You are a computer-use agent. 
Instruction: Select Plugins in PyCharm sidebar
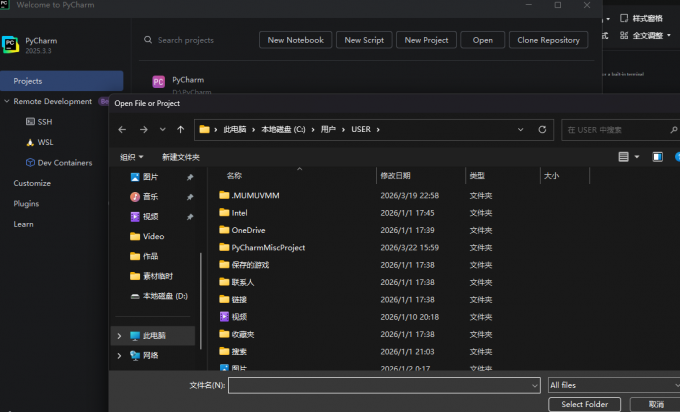26,203
